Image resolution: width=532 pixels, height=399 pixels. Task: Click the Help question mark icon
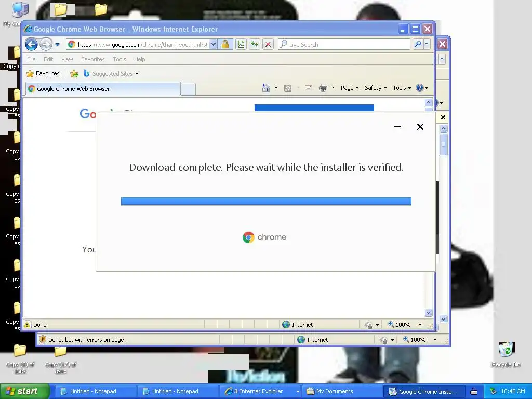[x=420, y=88]
